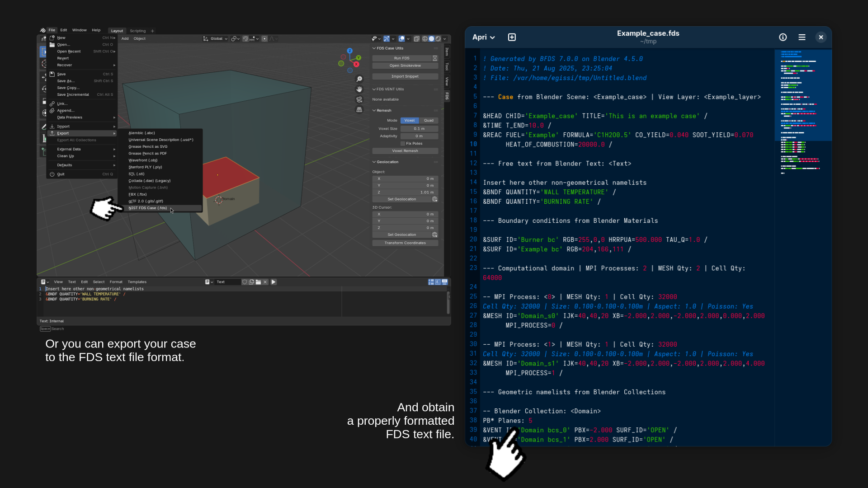Select wireframe shading mode icon
This screenshot has height=488, width=868.
[x=425, y=39]
